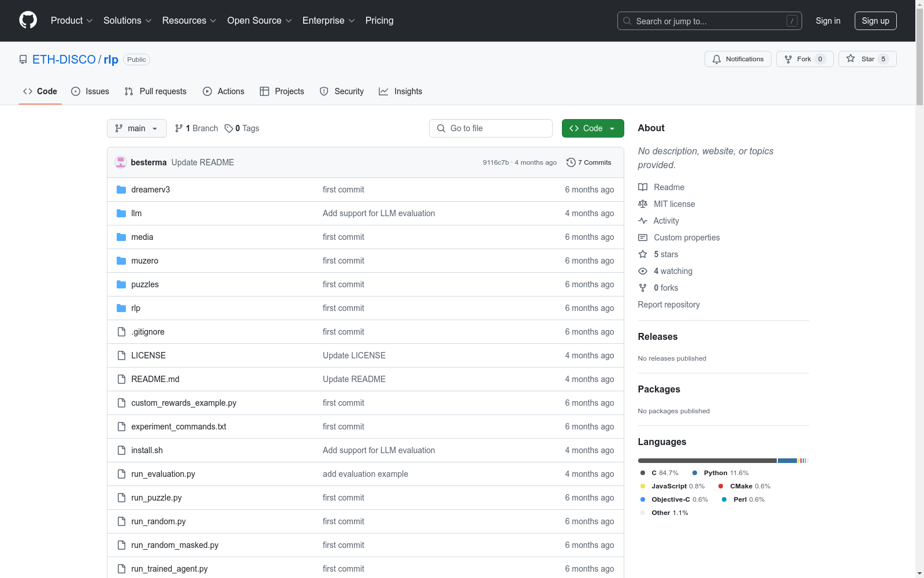The width and height of the screenshot is (924, 578).
Task: Expand the green Code dropdown button
Action: tap(593, 128)
